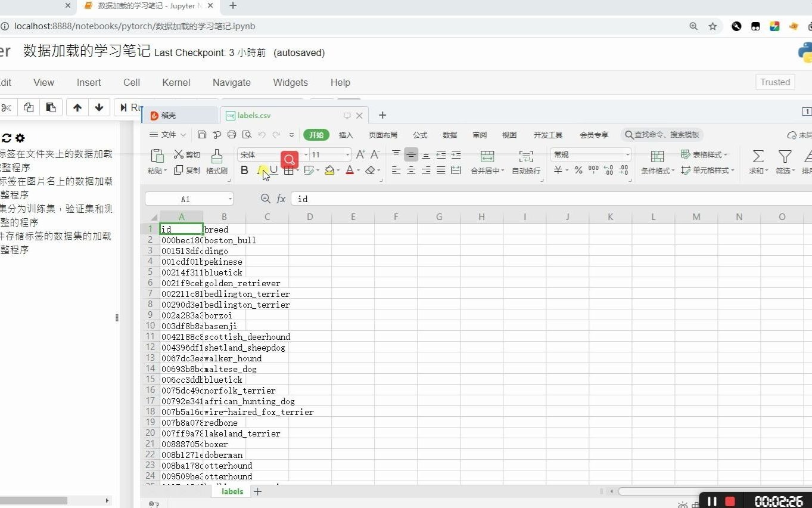
Task: Click the Jupyter paste cells icon
Action: pyautogui.click(x=51, y=108)
